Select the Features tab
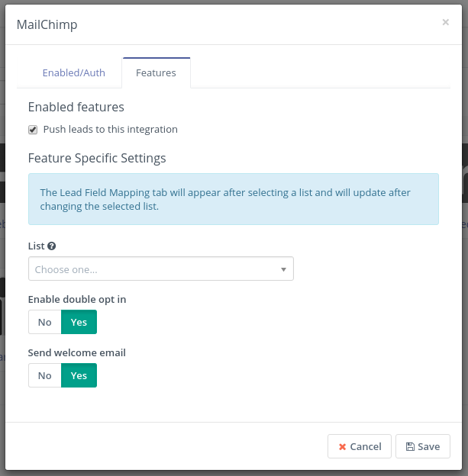The width and height of the screenshot is (468, 476). (x=156, y=73)
